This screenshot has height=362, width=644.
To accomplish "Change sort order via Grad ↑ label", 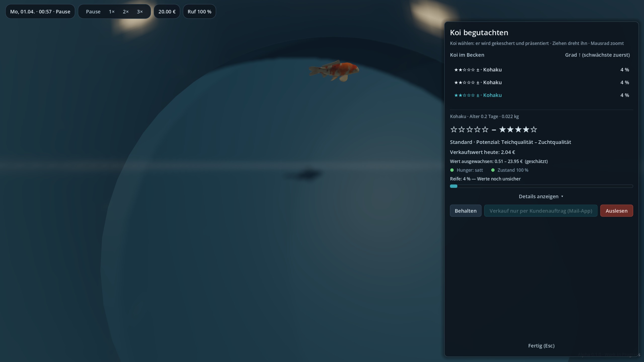I will 597,55.
